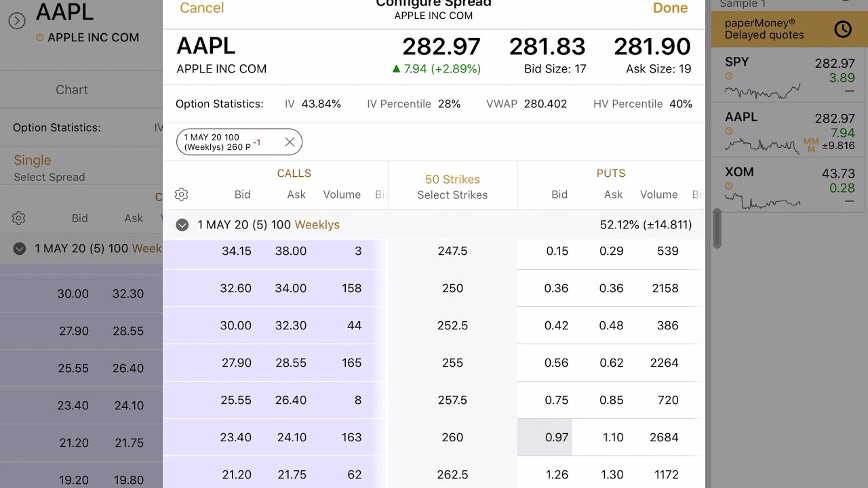The width and height of the screenshot is (868, 488).
Task: Click the bid price 281.83
Action: pyautogui.click(x=547, y=47)
